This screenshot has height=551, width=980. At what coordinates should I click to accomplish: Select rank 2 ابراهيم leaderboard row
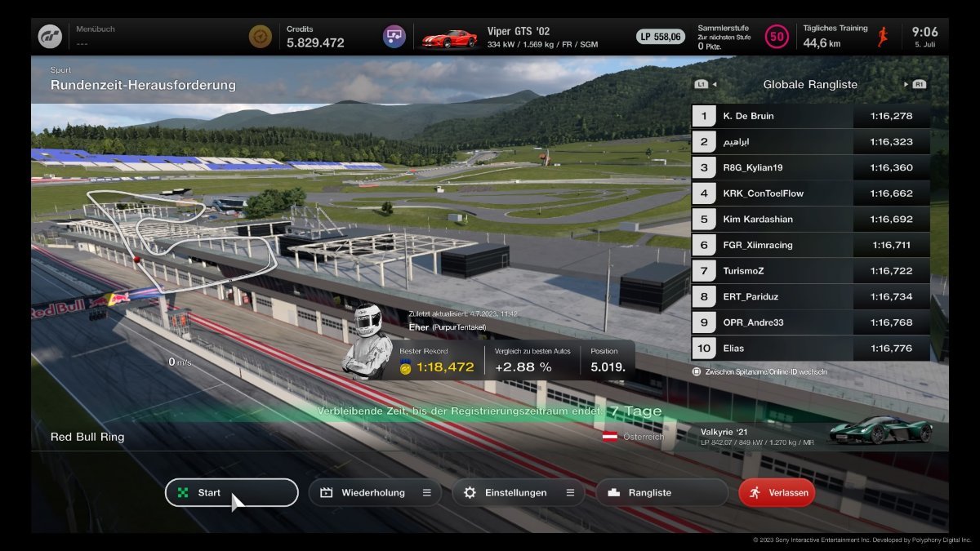point(810,142)
